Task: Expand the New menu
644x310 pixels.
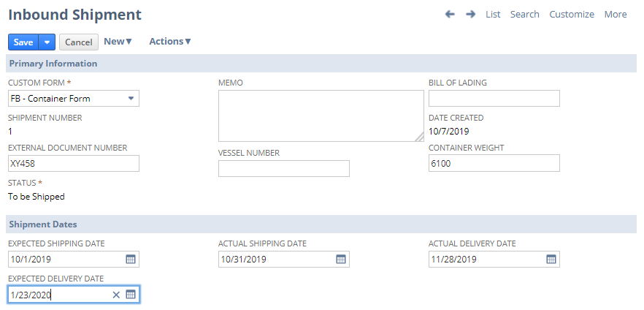Action: [x=118, y=41]
